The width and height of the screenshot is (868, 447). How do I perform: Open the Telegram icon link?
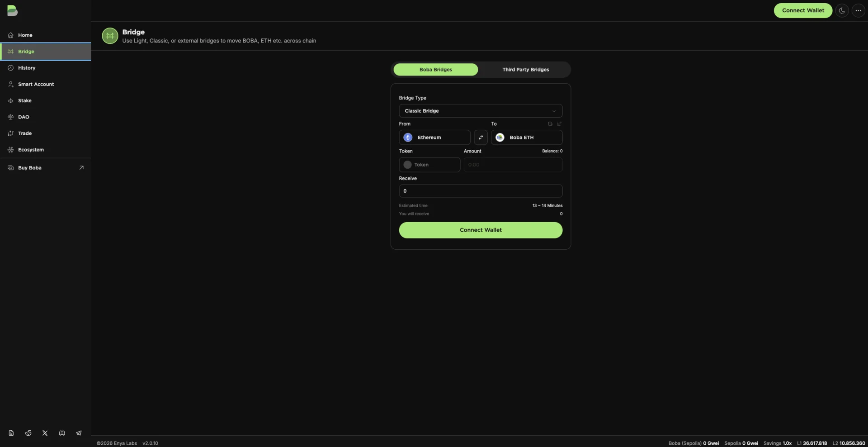[79, 433]
